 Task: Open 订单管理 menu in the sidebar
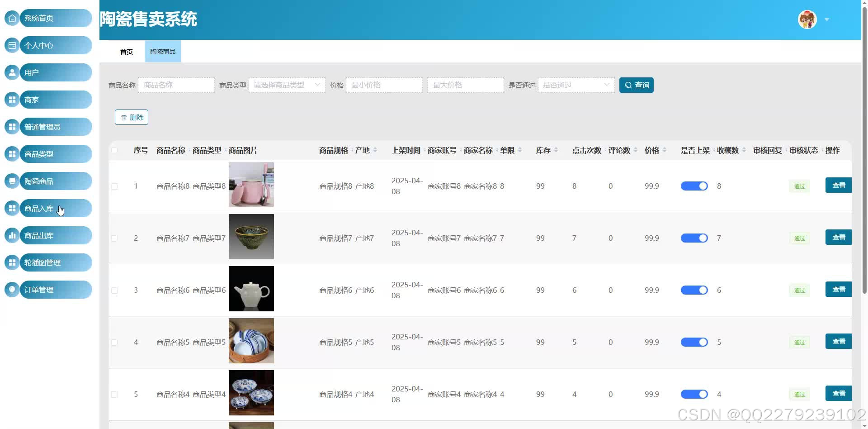pos(56,290)
